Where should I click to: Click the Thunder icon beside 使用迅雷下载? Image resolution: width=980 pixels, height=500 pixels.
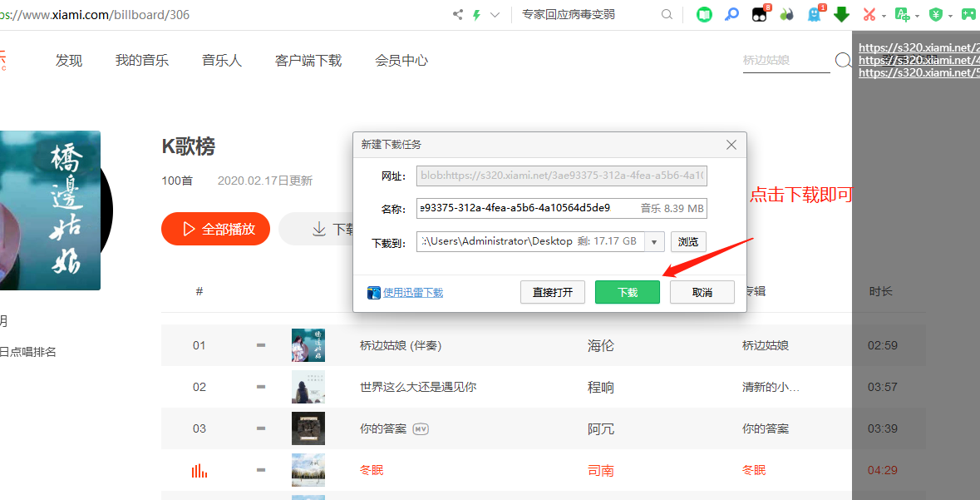pos(374,292)
